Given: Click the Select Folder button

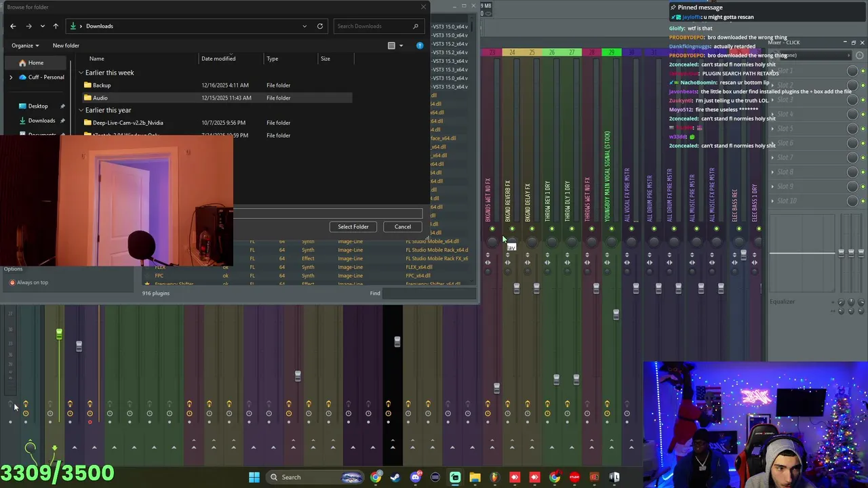Looking at the screenshot, I should pos(353,226).
